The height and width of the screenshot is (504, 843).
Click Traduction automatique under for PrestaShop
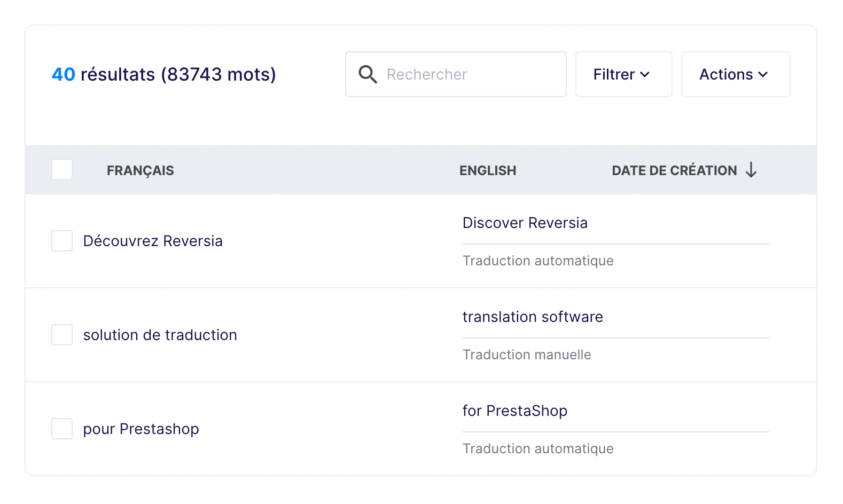(538, 448)
